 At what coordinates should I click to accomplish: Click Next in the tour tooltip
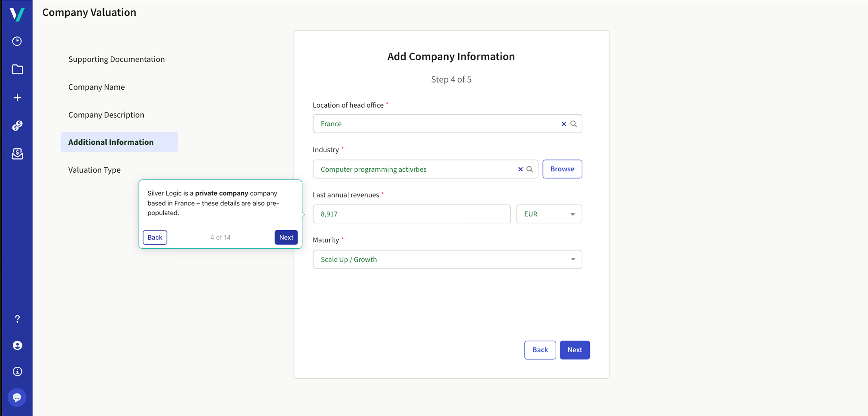click(x=286, y=237)
